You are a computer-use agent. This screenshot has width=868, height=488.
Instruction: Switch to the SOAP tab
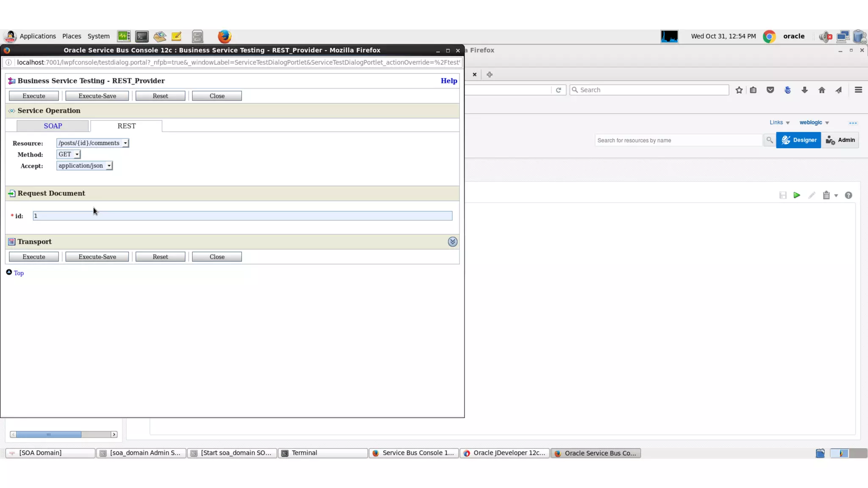[53, 126]
